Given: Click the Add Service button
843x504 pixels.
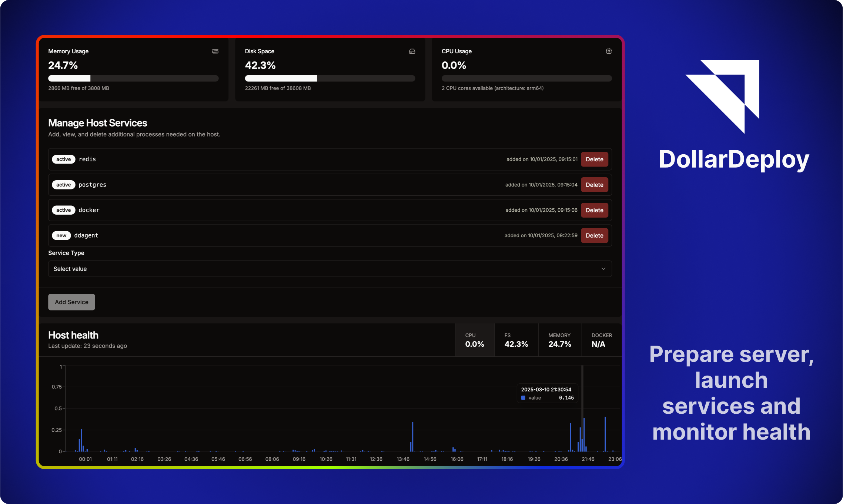Looking at the screenshot, I should click(71, 302).
